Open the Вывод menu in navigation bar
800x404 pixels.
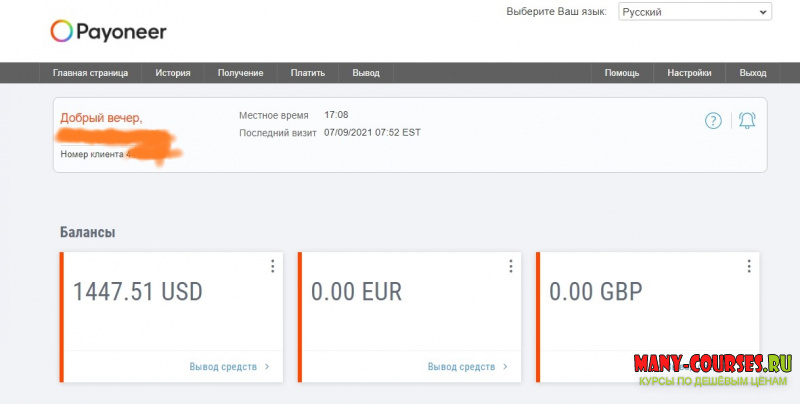[x=366, y=73]
